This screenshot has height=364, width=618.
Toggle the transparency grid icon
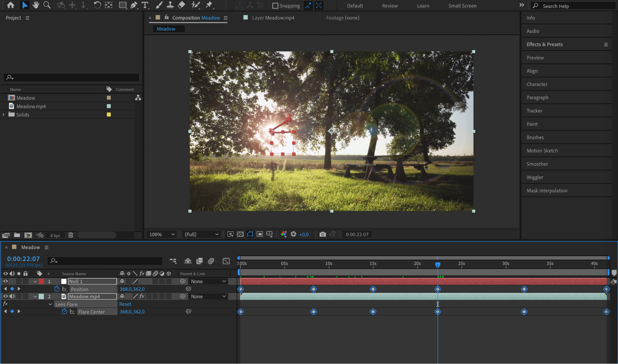240,234
